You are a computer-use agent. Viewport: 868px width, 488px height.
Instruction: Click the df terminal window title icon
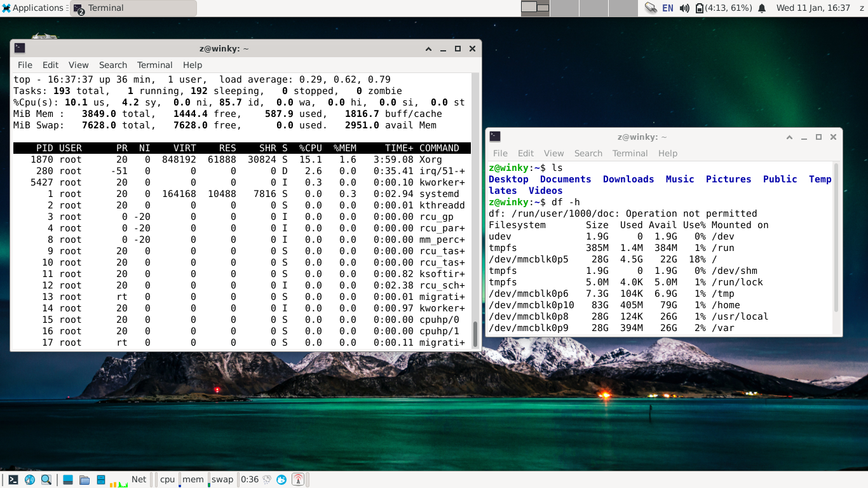495,137
